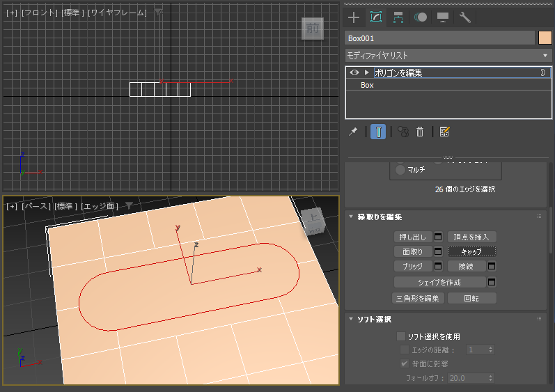Image resolution: width=555 pixels, height=392 pixels.
Task: Collapse the ソフト選択 rollout
Action: tap(351, 319)
